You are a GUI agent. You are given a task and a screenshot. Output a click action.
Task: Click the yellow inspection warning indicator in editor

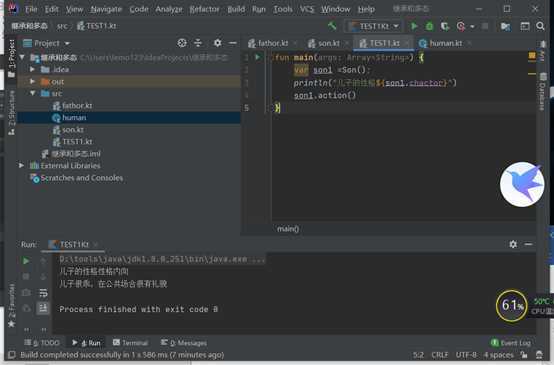(x=532, y=55)
